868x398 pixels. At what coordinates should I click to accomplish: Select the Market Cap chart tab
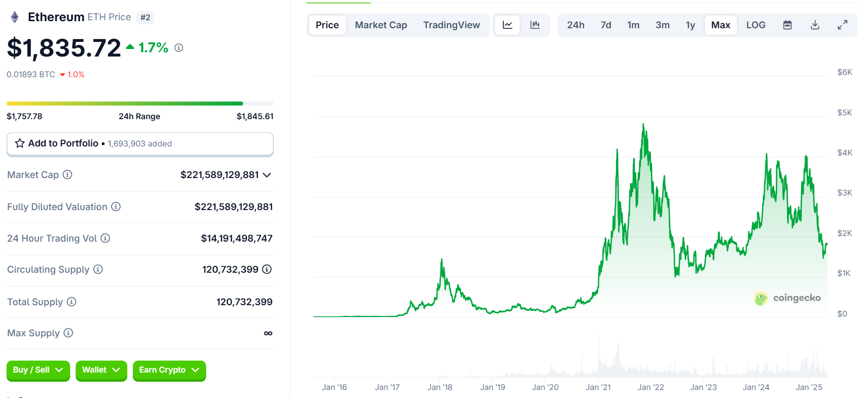coord(381,25)
